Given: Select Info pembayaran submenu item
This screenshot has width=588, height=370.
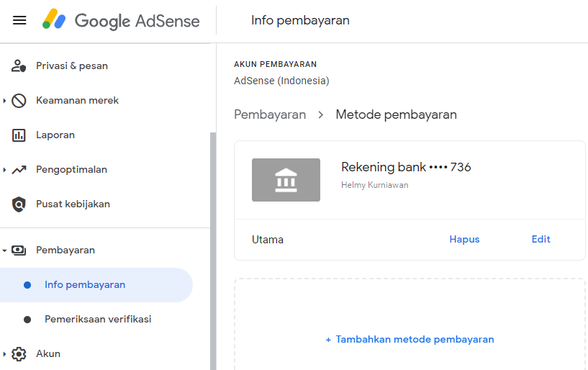Looking at the screenshot, I should pos(96,285).
